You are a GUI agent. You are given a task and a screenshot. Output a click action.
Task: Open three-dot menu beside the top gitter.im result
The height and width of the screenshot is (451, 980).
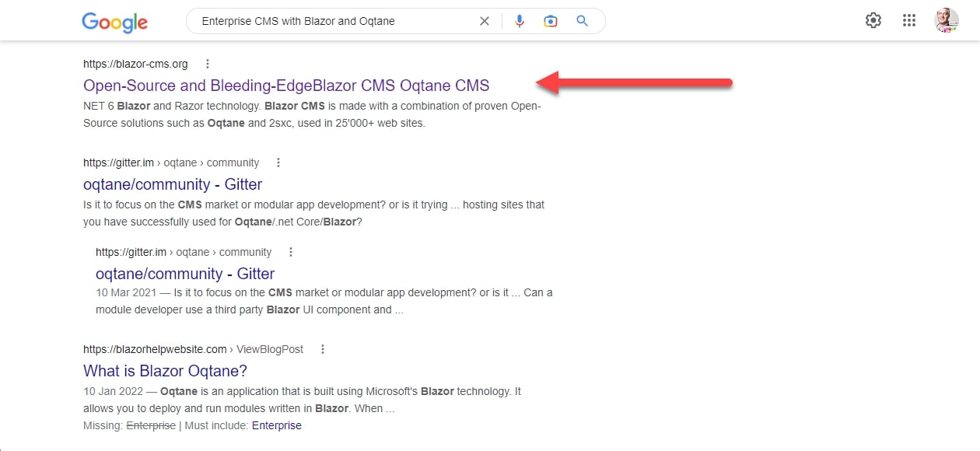pos(278,163)
